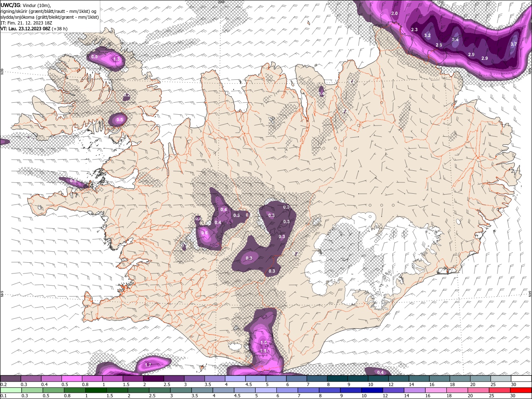Click the pink 18 swatch in bottom legend row
The height and width of the screenshot is (399, 532).
coord(457,390)
